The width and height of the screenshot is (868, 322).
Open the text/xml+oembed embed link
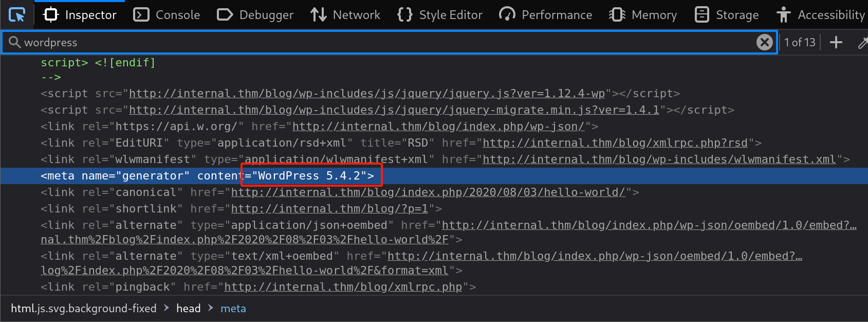tap(595, 256)
